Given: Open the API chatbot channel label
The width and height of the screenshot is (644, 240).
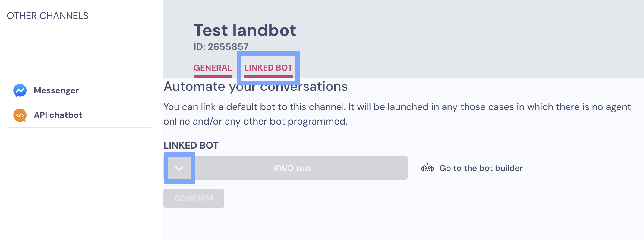Looking at the screenshot, I should [58, 115].
